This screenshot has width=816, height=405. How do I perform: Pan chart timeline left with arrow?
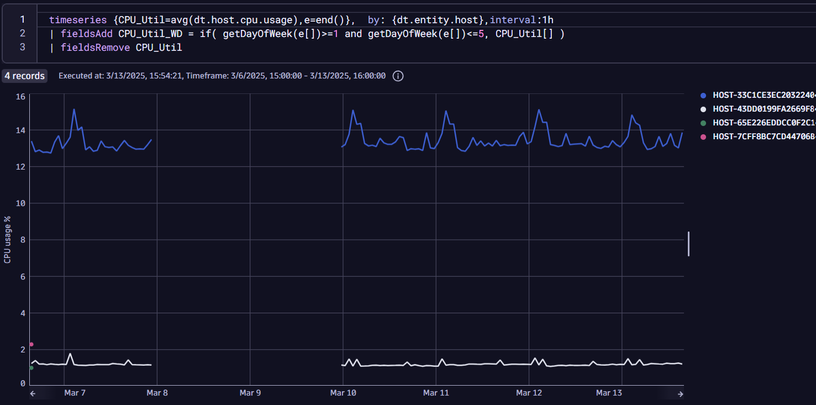33,394
